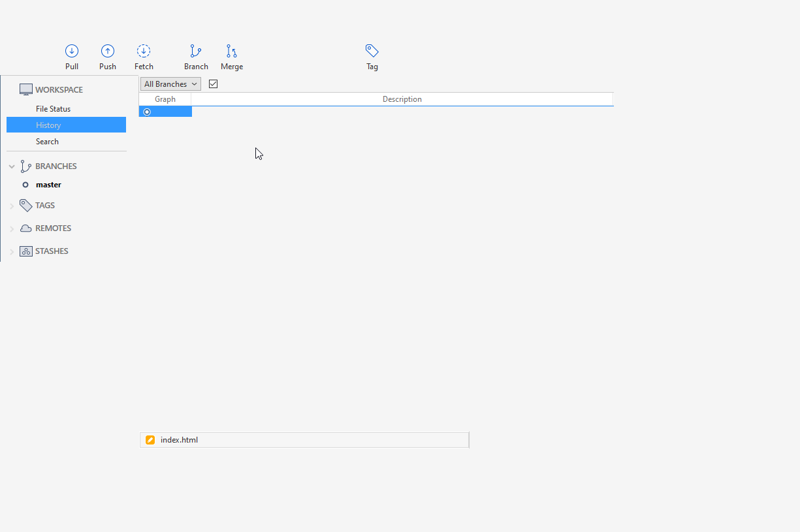This screenshot has height=532, width=800.
Task: Click the commit node in Graph column
Action: (147, 112)
